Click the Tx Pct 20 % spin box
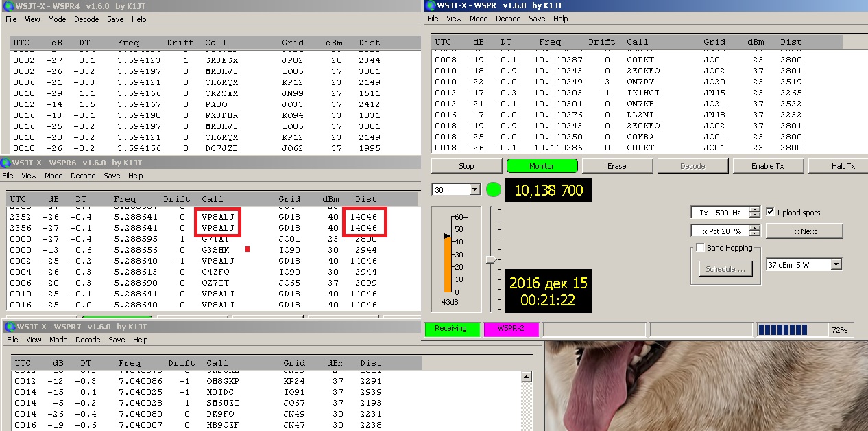 tap(725, 231)
